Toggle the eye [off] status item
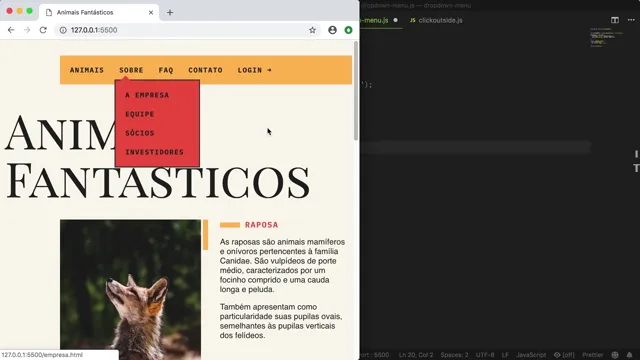Image resolution: width=640 pixels, height=360 pixels. pos(564,355)
